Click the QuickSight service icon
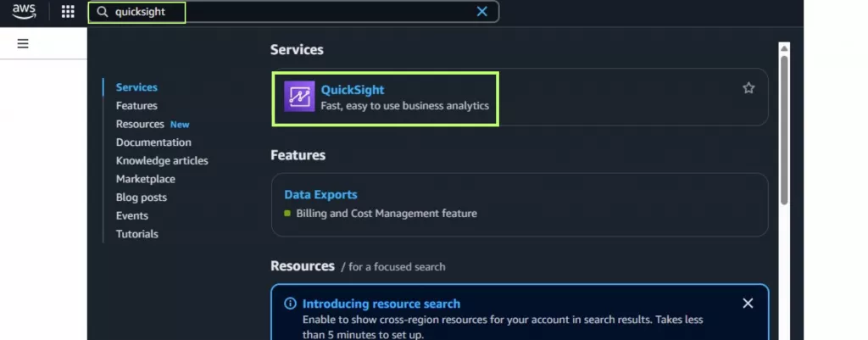 point(299,98)
